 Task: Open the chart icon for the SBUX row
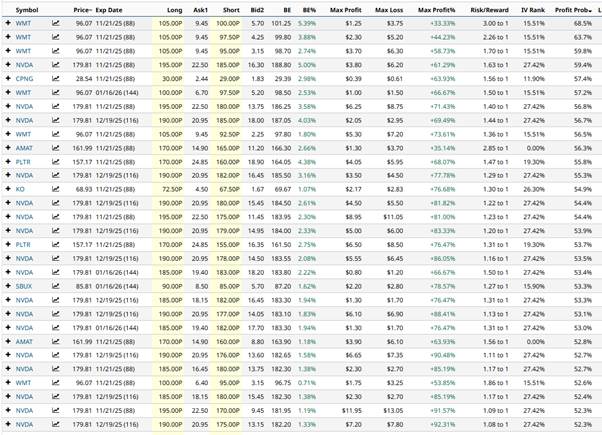point(56,286)
